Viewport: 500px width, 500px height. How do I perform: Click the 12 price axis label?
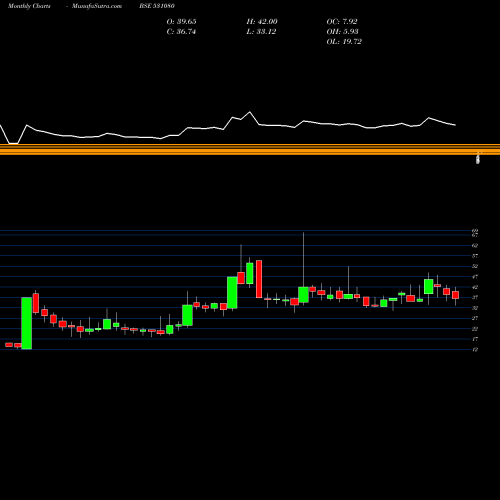point(475,349)
